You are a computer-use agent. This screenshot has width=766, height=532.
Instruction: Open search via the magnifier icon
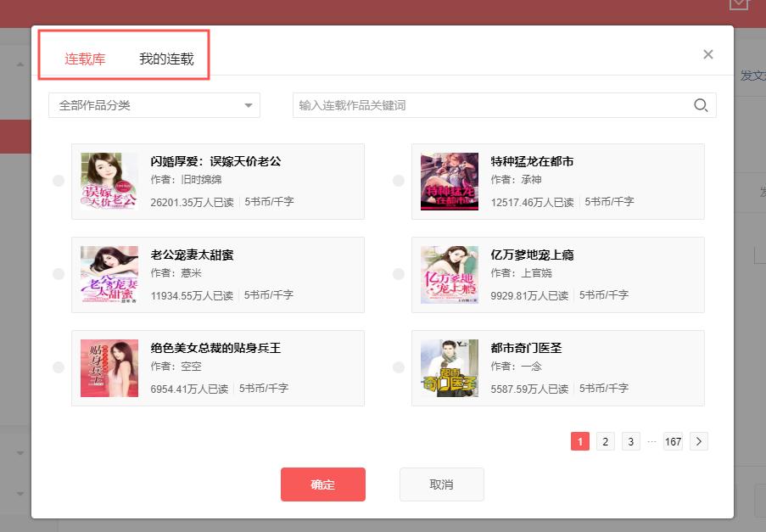point(701,105)
